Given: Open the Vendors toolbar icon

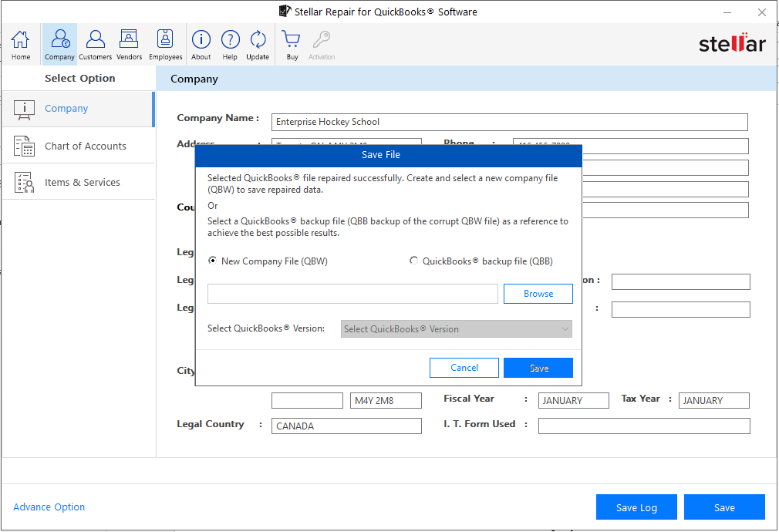Looking at the screenshot, I should click(x=129, y=45).
